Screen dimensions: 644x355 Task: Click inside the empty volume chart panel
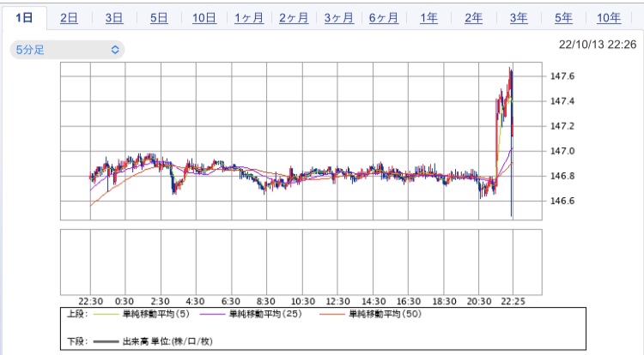click(301, 262)
